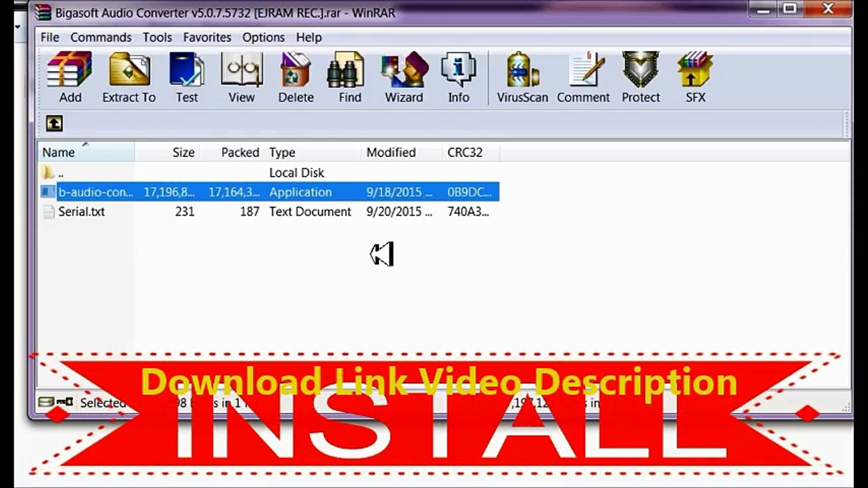868x488 pixels.
Task: Sort by Modified column header
Action: click(x=402, y=152)
